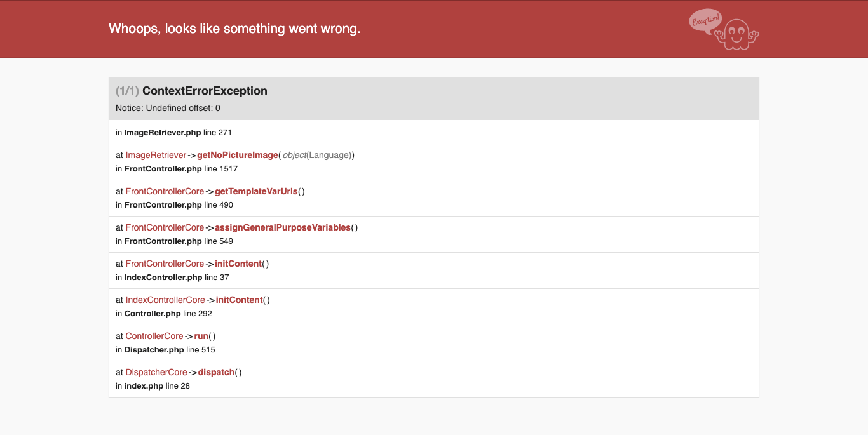Click the Controller.php line 292 text

click(164, 314)
